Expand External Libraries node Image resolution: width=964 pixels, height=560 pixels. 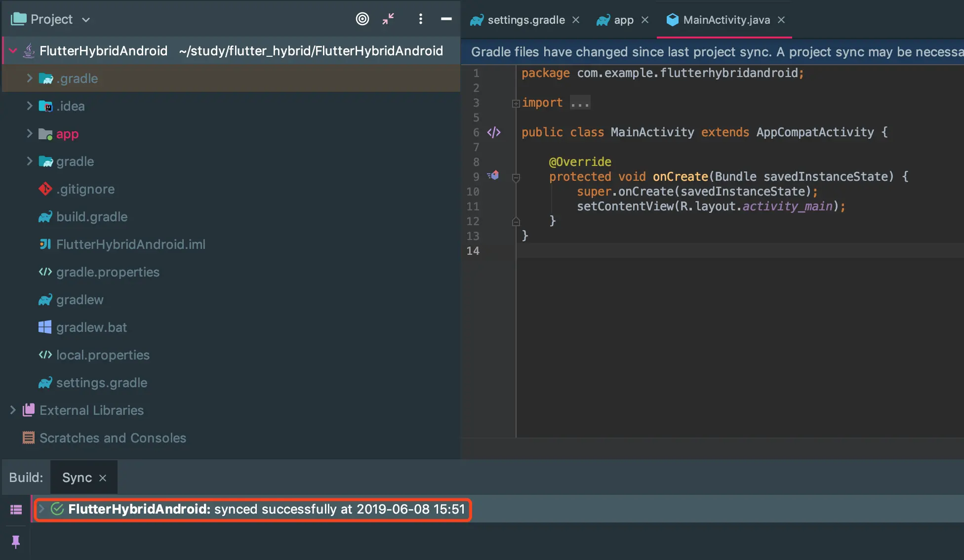[13, 410]
